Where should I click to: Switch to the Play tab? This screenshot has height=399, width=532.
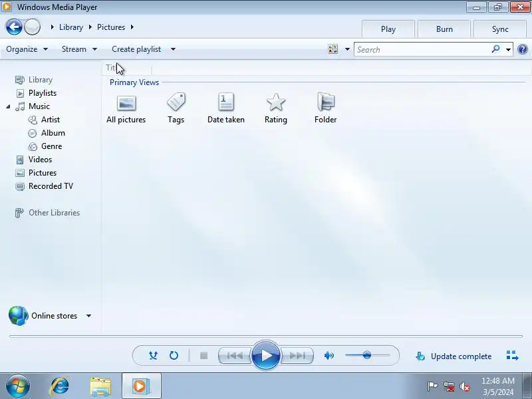coord(388,29)
